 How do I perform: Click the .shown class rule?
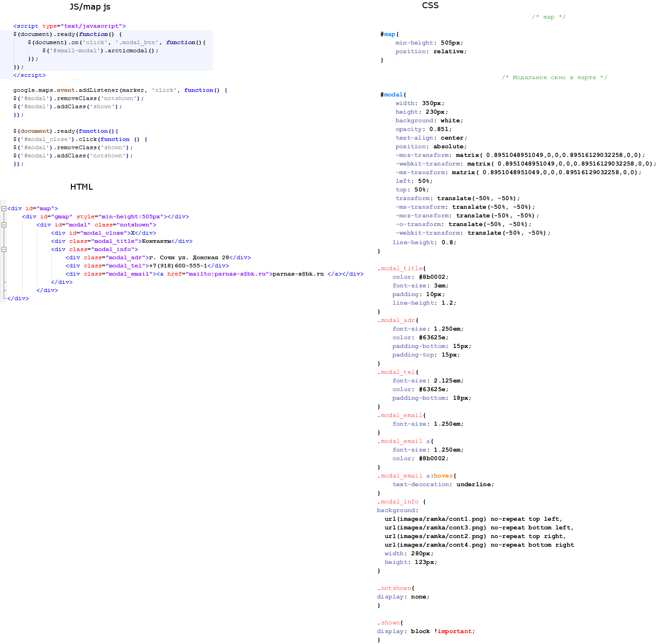click(x=390, y=622)
